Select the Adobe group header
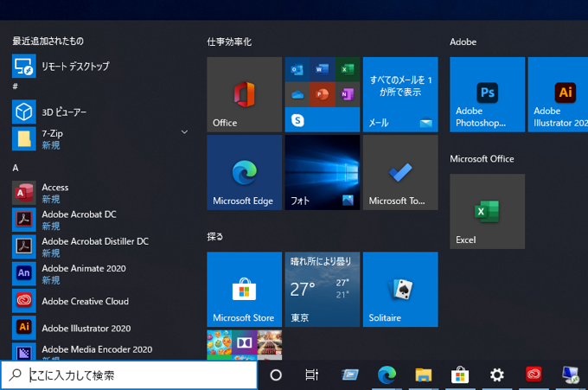The width and height of the screenshot is (588, 390). pos(463,42)
